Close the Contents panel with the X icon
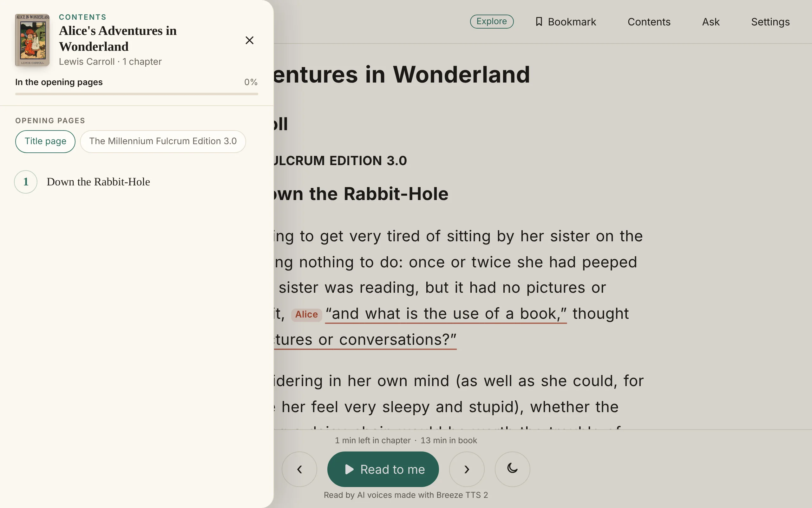 [249, 40]
